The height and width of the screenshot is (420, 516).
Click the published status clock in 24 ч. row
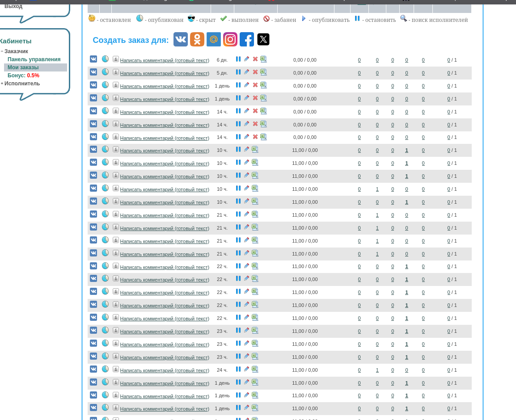(x=106, y=369)
